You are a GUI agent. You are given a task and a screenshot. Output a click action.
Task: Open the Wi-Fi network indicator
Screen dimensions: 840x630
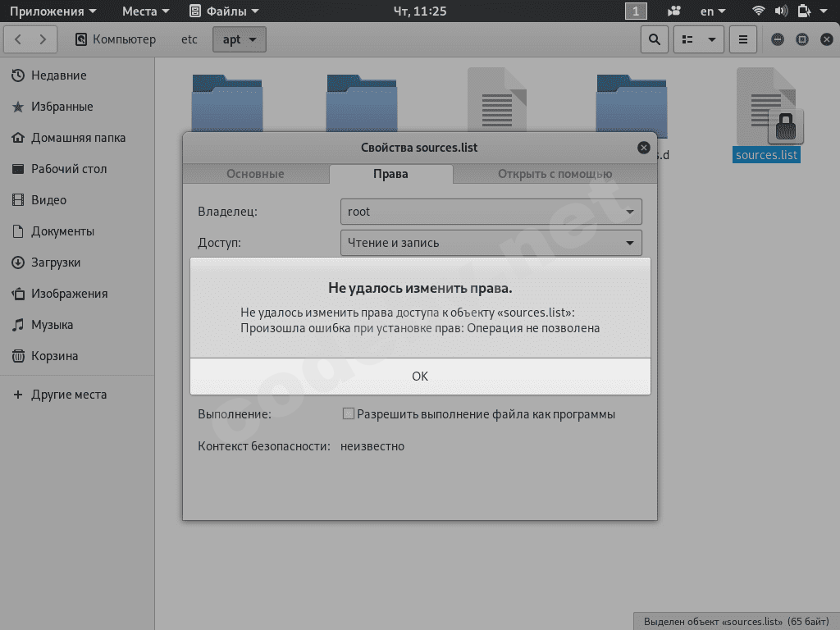coord(758,11)
